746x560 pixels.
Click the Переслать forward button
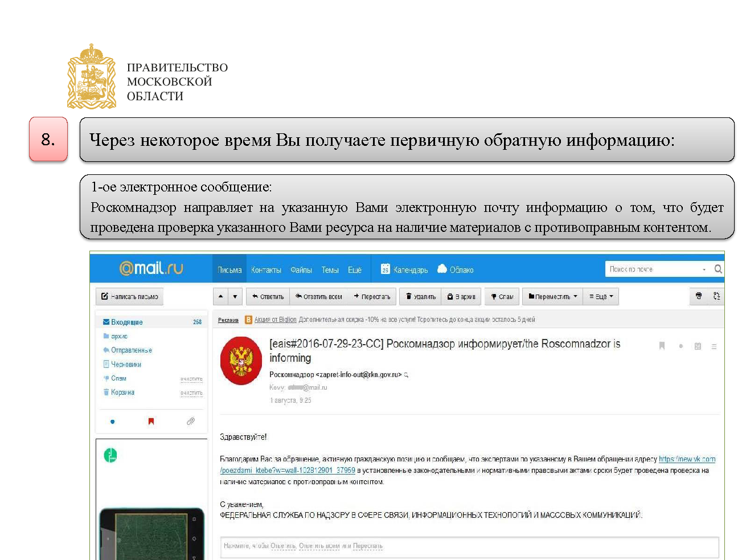click(372, 296)
